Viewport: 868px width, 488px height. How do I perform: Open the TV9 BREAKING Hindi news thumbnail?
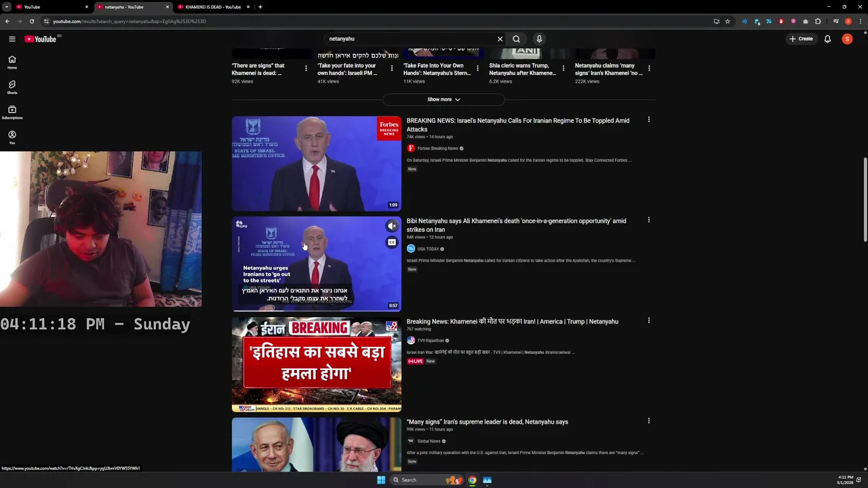[x=317, y=365]
